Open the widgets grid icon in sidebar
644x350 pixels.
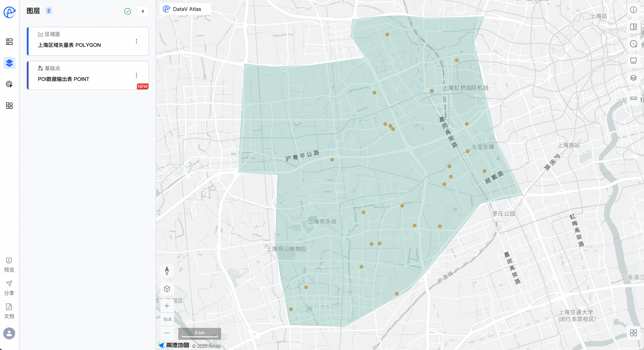click(9, 106)
